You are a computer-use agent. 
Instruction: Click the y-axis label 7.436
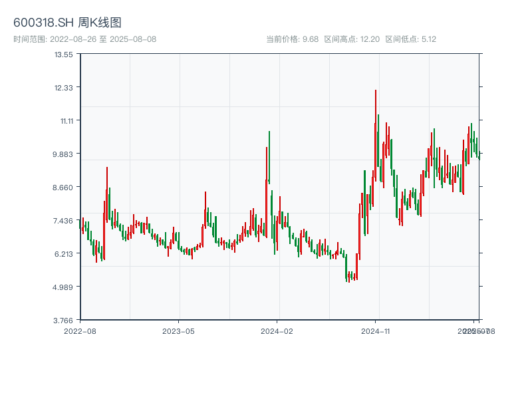[63, 221]
